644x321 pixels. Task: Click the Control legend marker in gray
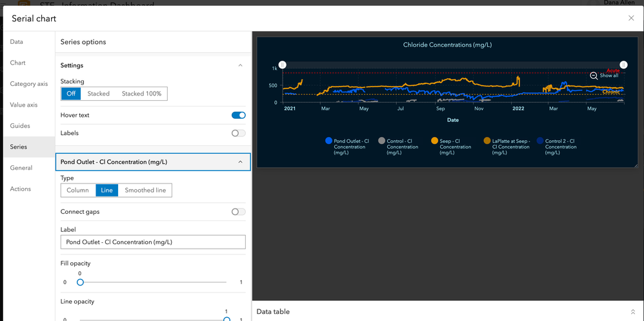[x=382, y=141]
